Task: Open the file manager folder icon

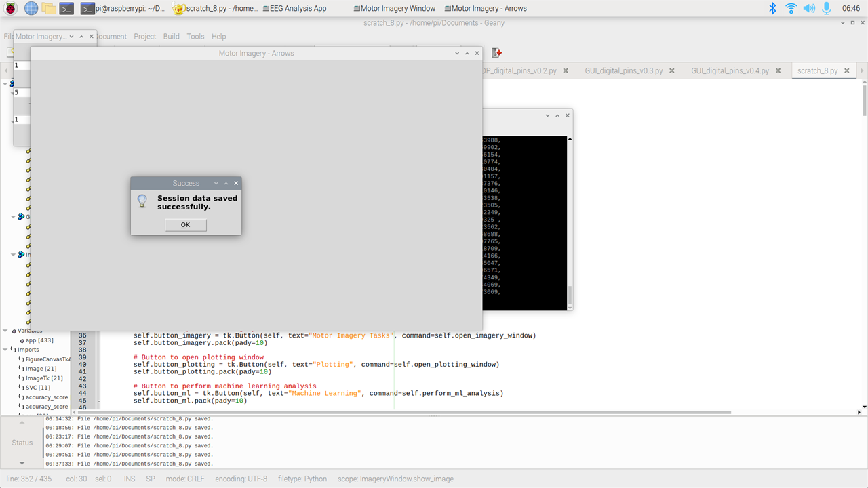Action: [49, 8]
